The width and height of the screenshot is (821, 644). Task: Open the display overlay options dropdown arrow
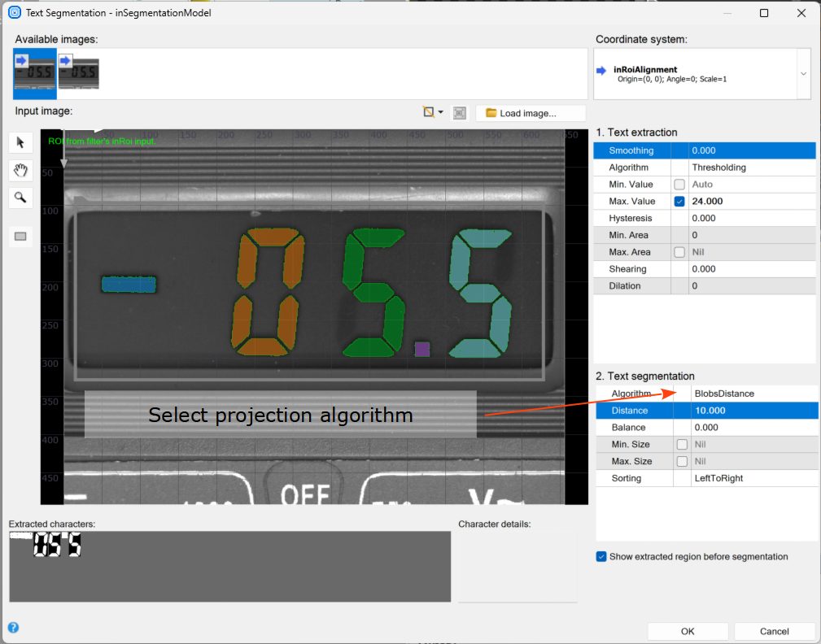click(x=441, y=113)
